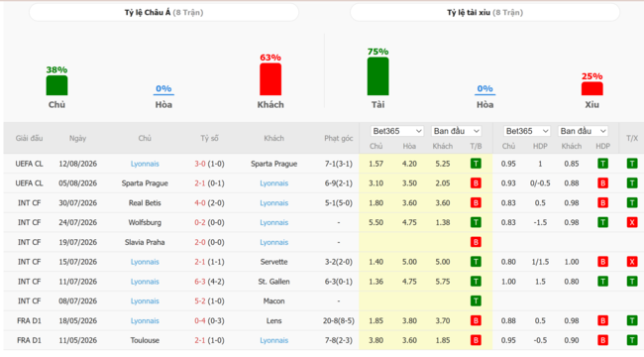
Task: Click the 0-4 score in Lens row
Action: [x=199, y=321]
